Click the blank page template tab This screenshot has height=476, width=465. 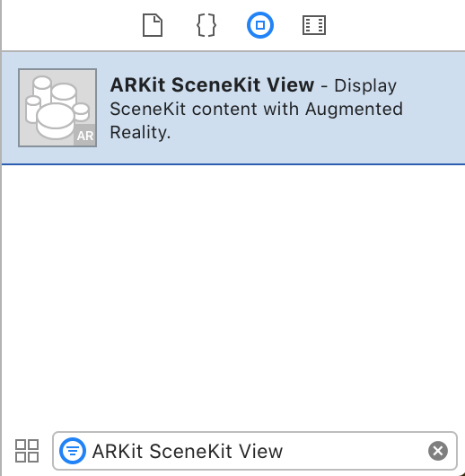[x=153, y=25]
